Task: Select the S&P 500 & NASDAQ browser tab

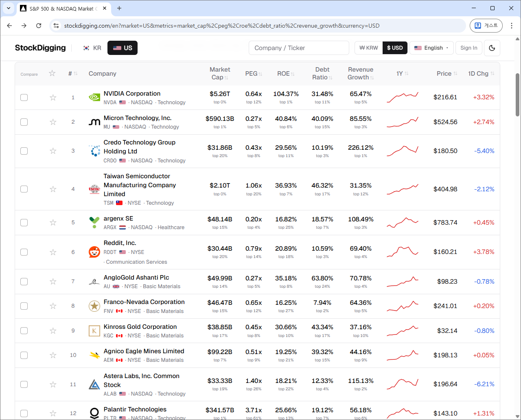Action: click(63, 8)
